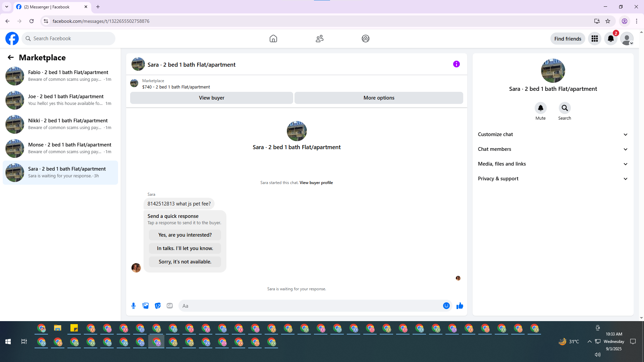Send a voice clip with microphone icon
Viewport: 644px width, 362px height.
[x=133, y=306]
